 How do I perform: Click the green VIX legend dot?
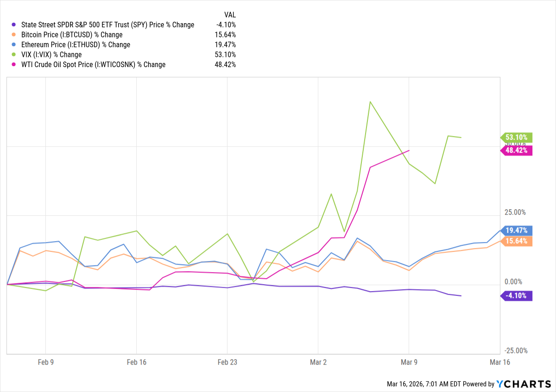coord(13,55)
